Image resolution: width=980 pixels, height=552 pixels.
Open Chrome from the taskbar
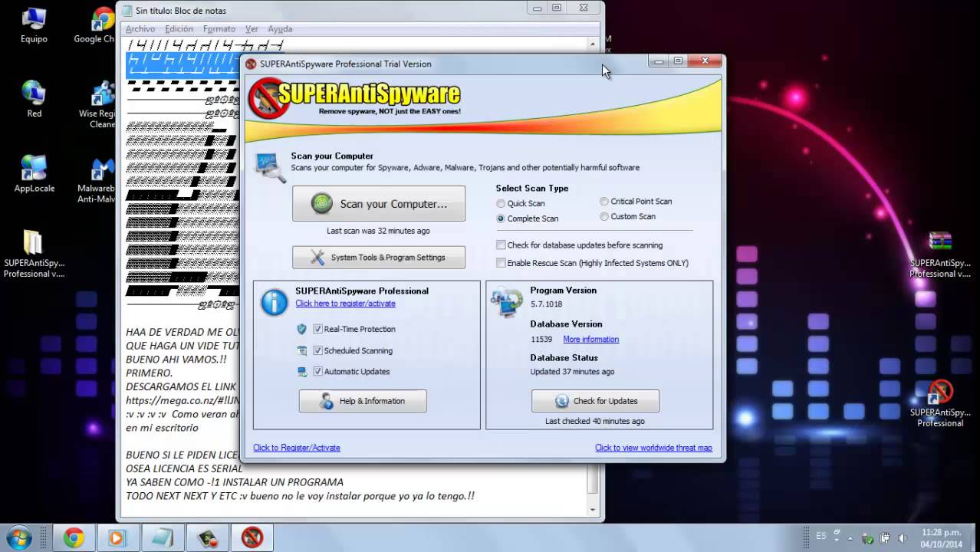pyautogui.click(x=74, y=537)
